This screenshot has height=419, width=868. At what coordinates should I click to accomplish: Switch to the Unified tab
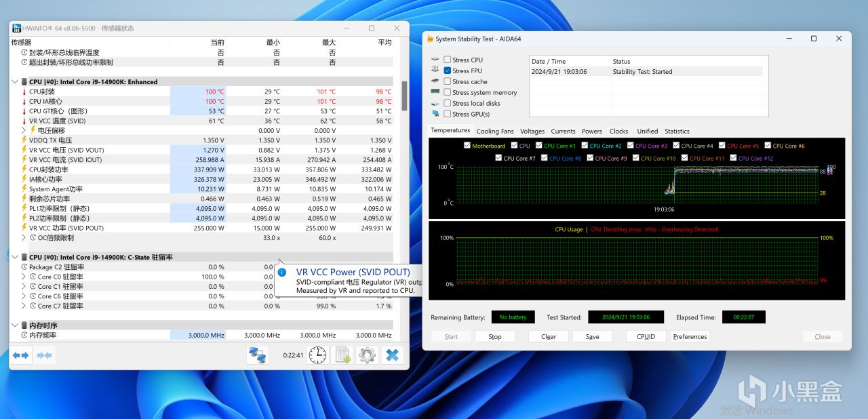647,132
